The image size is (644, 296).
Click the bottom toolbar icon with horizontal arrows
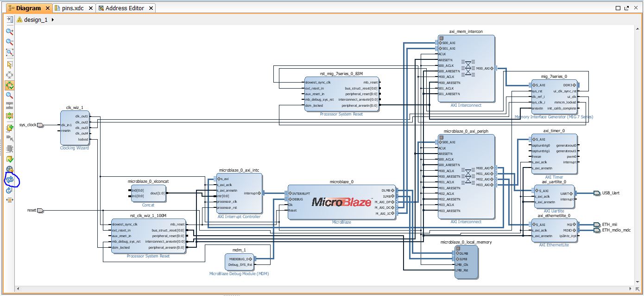[9, 200]
